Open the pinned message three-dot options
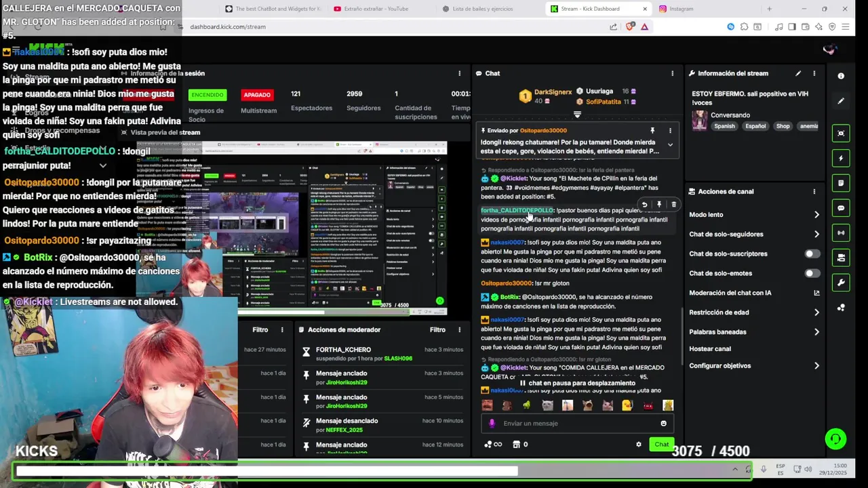Screen dimensions: 868x488 coord(670,130)
